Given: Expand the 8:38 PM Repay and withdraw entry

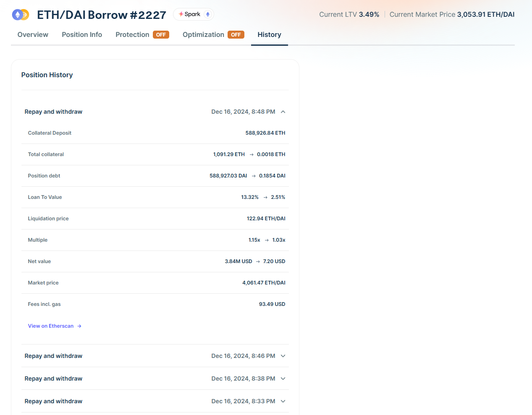Looking at the screenshot, I should click(283, 378).
